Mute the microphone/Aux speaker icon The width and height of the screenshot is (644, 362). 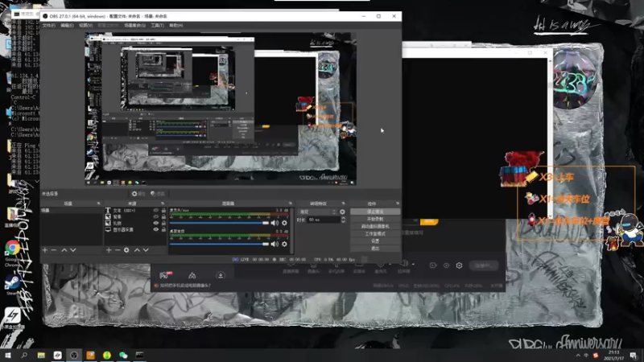275,223
